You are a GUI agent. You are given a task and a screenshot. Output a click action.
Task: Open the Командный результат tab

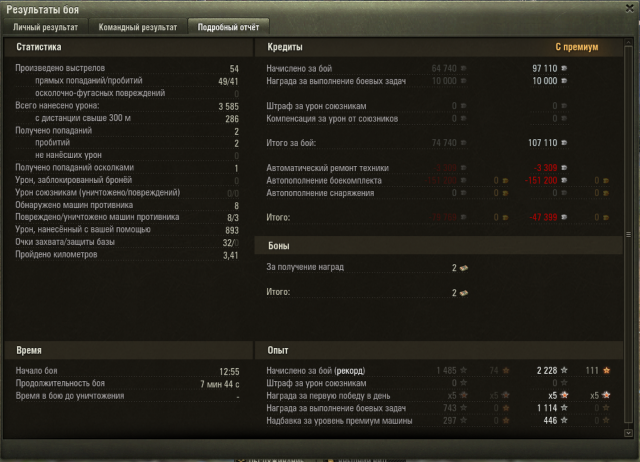138,27
